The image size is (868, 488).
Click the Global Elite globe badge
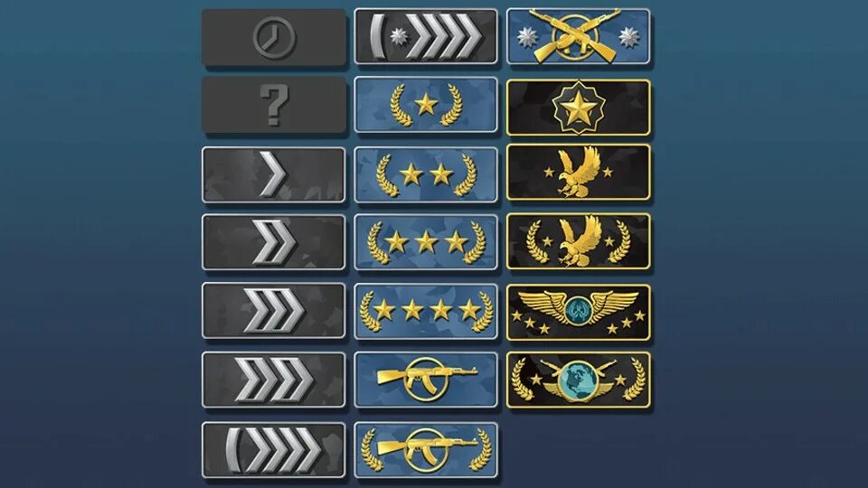coord(579,380)
